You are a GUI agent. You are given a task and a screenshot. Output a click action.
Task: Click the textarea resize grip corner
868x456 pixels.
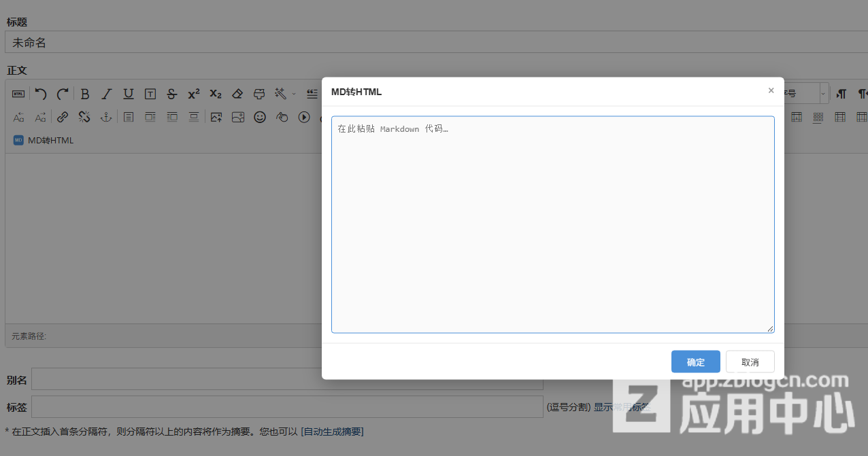770,328
